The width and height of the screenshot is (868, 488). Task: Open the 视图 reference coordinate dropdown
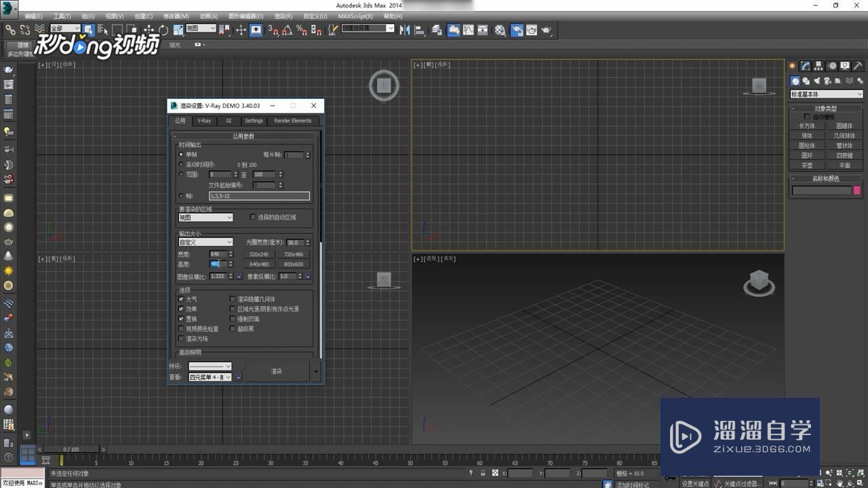click(x=201, y=28)
